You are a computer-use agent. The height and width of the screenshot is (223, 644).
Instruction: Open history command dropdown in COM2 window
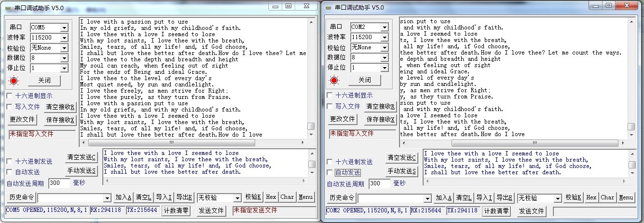pyautogui.click(x=427, y=198)
